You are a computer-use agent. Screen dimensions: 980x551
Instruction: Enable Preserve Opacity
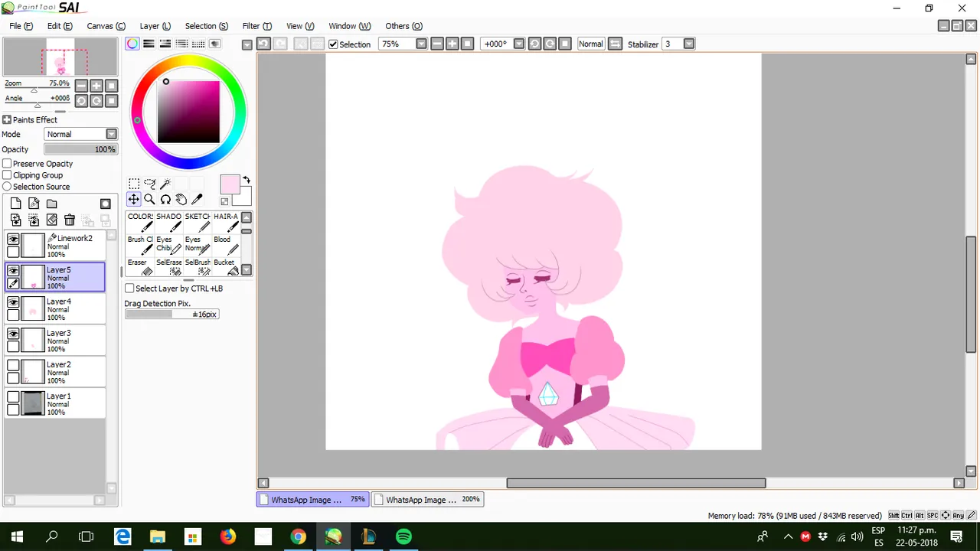pos(7,164)
